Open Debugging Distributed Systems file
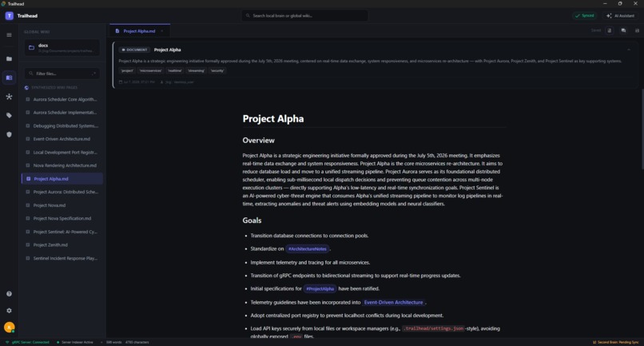This screenshot has width=644, height=346. [62, 125]
